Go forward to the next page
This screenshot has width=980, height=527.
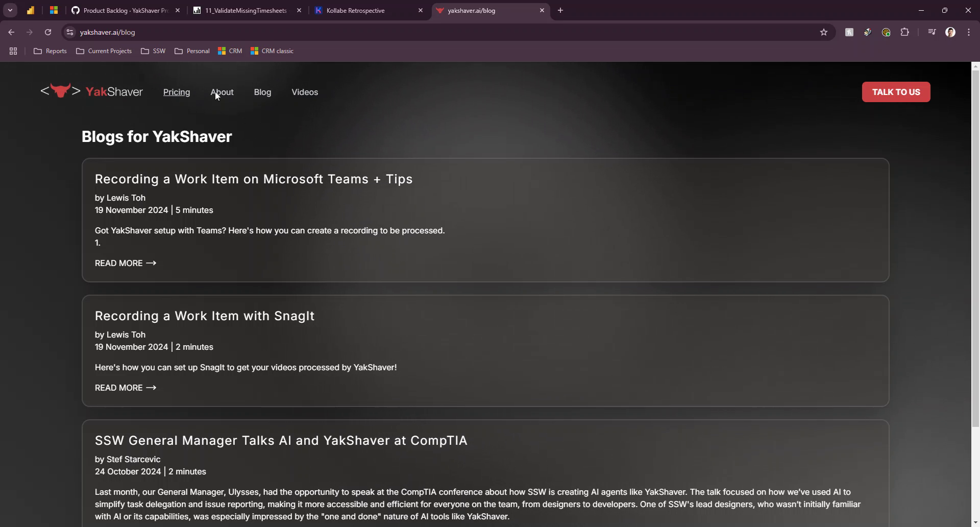point(30,32)
